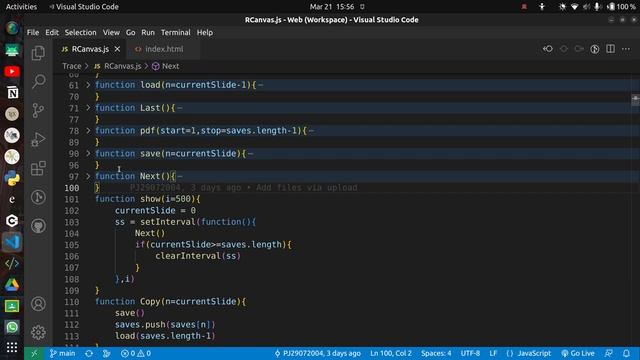Change end of line sequence LF

(493, 353)
